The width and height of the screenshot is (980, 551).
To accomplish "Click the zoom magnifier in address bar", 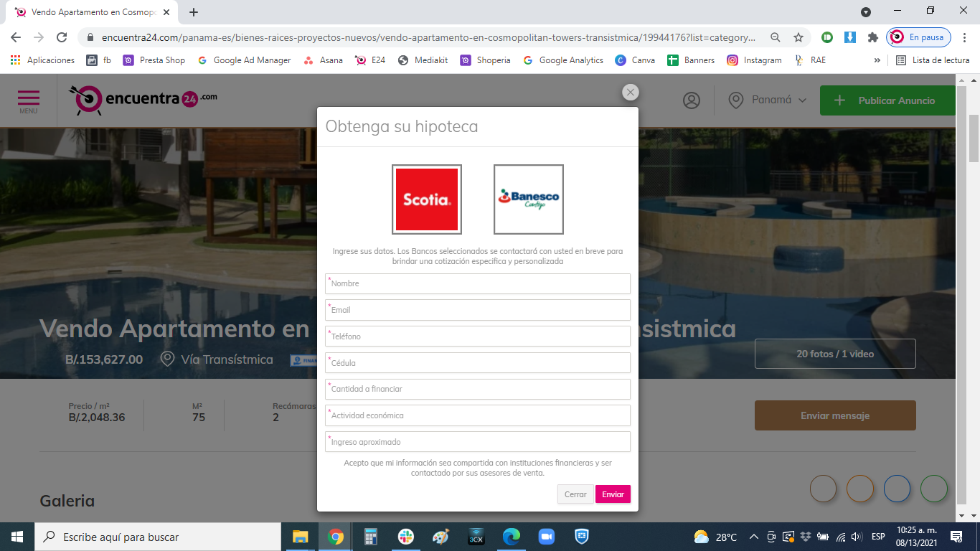I will (x=776, y=37).
